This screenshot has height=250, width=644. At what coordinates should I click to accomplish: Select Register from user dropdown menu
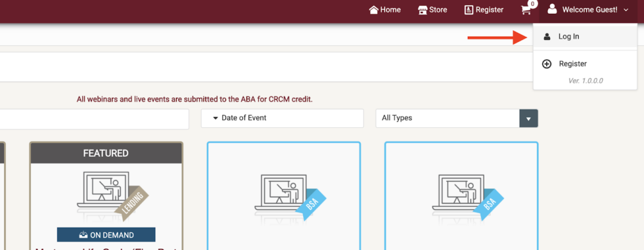click(586, 64)
